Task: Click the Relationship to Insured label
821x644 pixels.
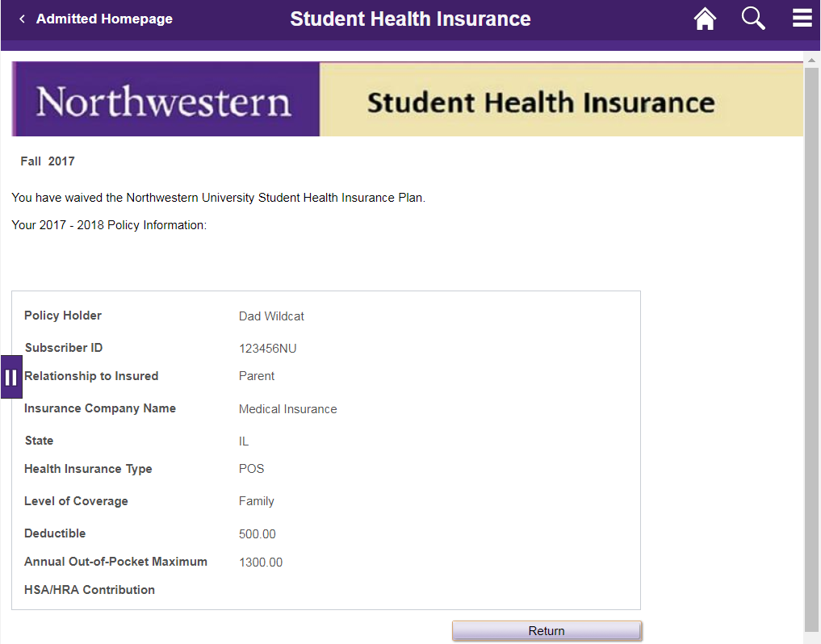Action: 91,376
